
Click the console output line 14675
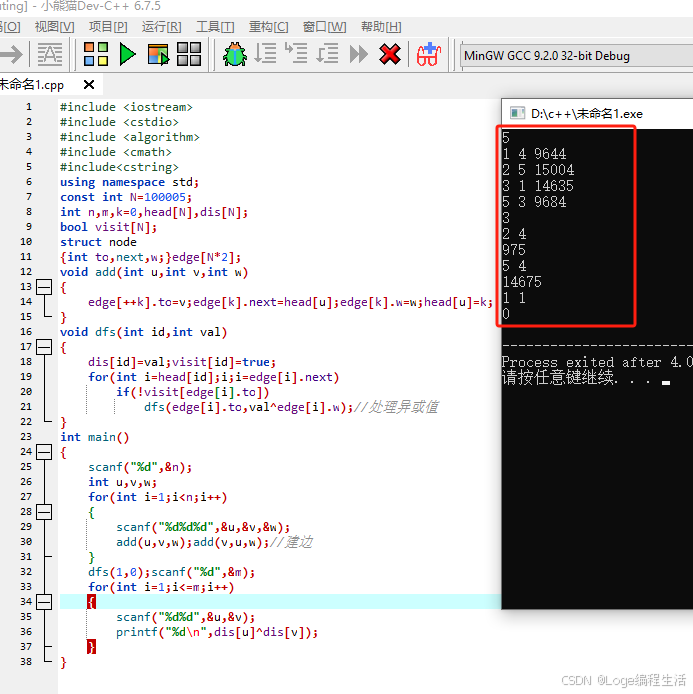point(522,282)
